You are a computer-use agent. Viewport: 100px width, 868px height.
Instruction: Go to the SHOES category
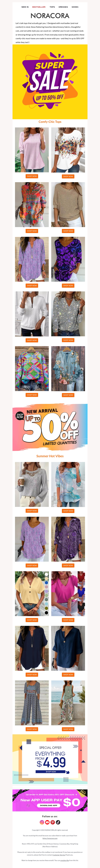tap(75, 7)
